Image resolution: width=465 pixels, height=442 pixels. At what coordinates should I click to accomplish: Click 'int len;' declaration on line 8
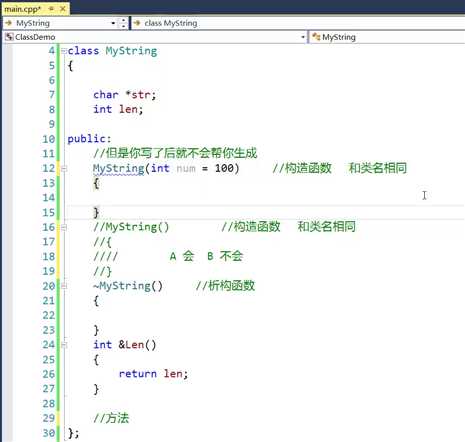tap(118, 109)
